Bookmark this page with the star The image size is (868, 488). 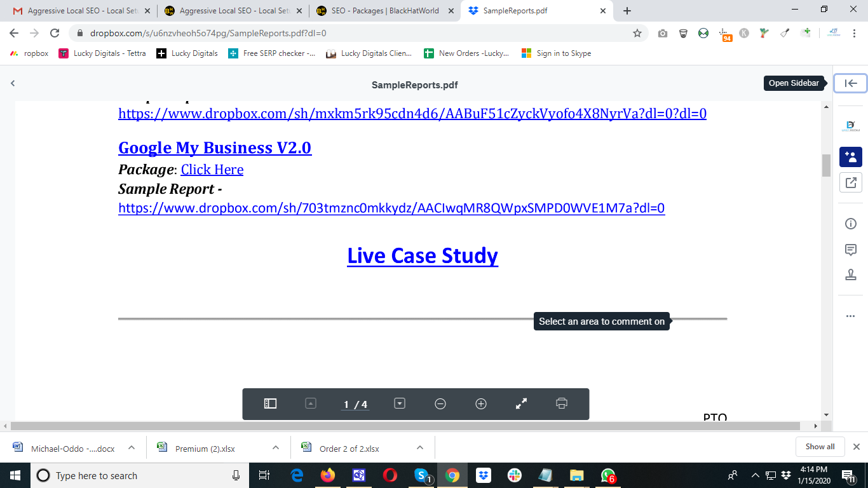pyautogui.click(x=637, y=33)
